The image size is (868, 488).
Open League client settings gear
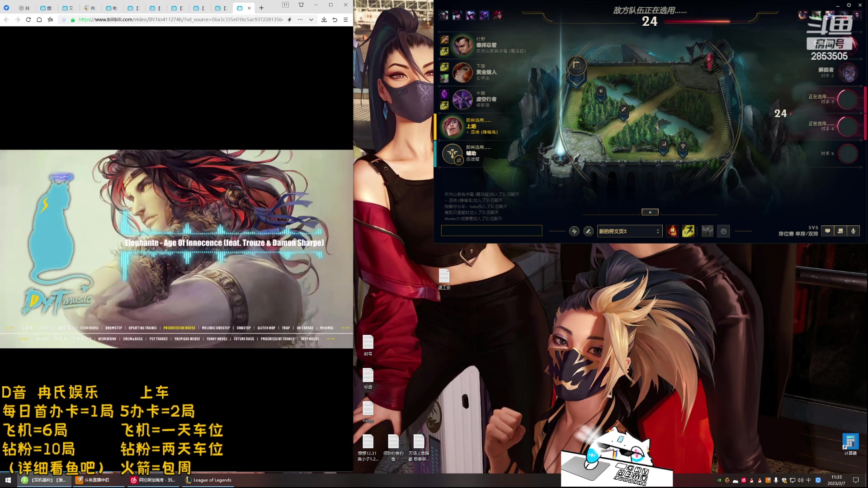849,5
